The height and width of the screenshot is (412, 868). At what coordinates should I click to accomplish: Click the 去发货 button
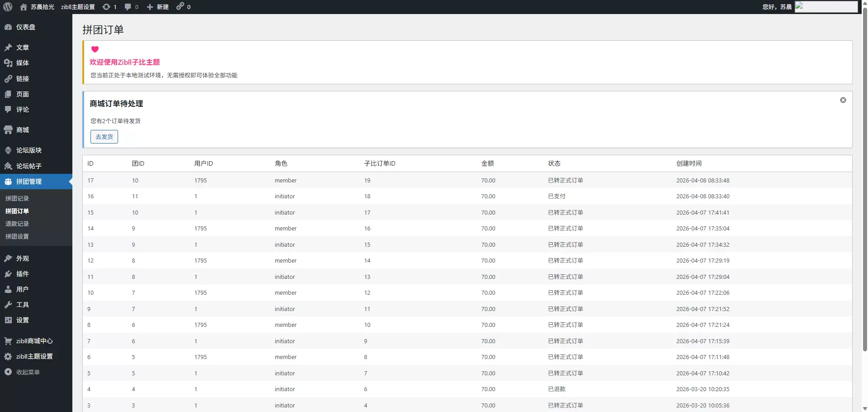click(x=104, y=137)
